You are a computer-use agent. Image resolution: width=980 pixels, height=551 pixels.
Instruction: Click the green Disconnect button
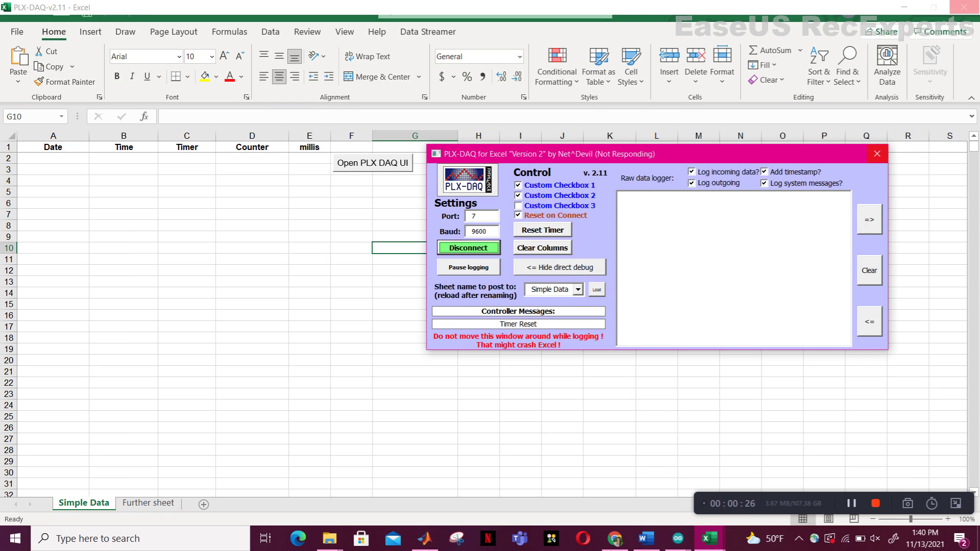coord(468,248)
